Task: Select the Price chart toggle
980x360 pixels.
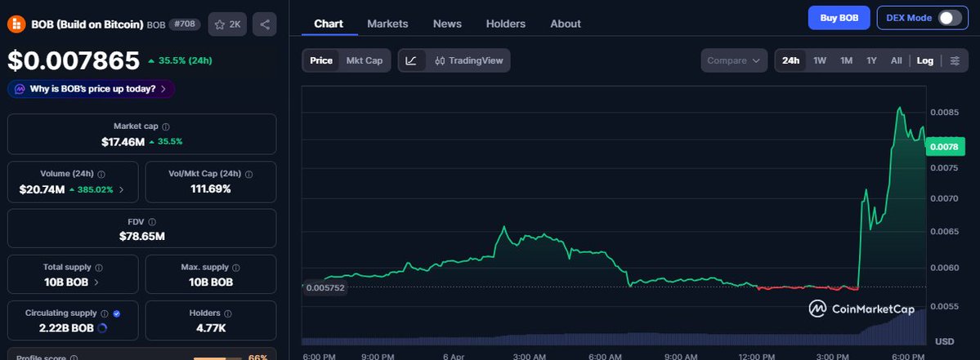Action: coord(321,60)
